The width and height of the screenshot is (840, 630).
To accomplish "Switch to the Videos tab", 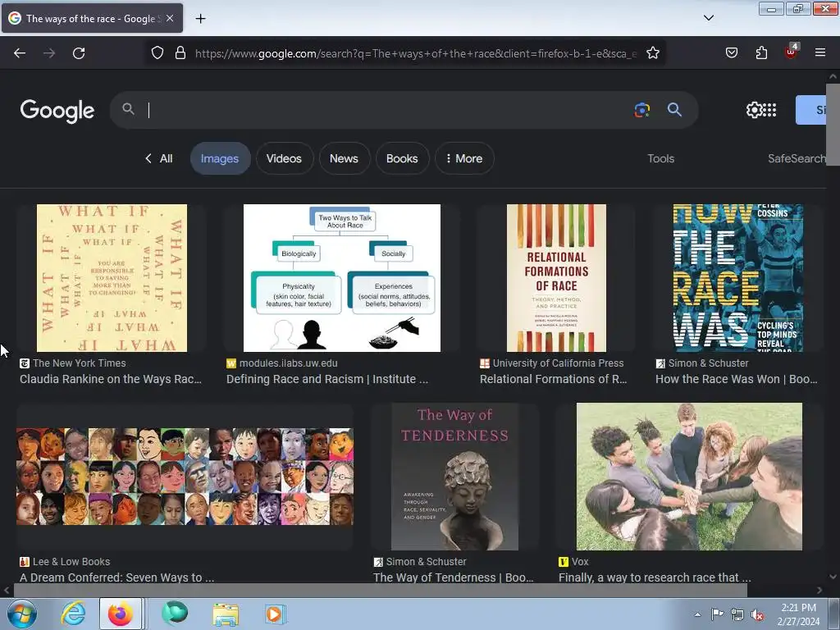I will point(284,158).
